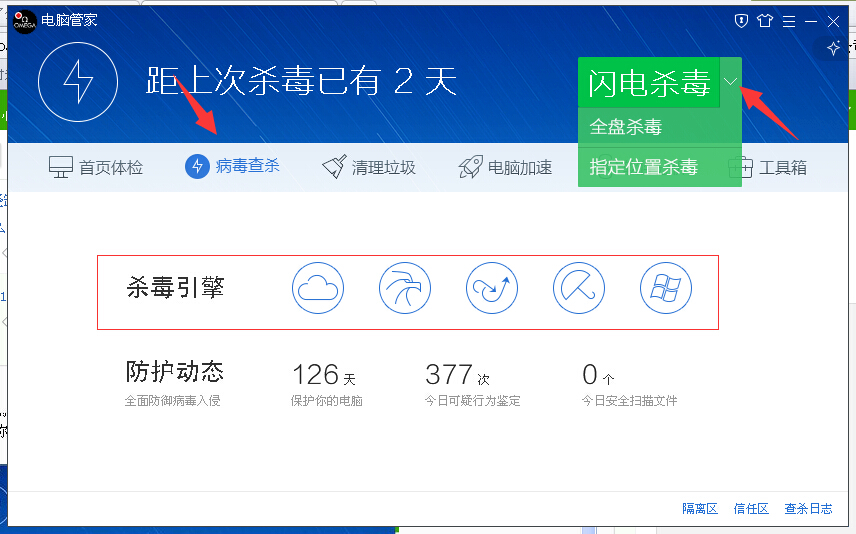Click the headline 距上次杀毒已有 2 天
The image size is (856, 534).
(x=301, y=81)
